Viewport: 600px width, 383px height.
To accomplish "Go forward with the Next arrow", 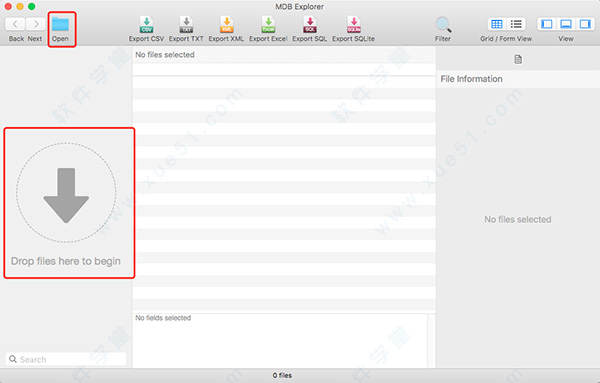I will pos(36,24).
